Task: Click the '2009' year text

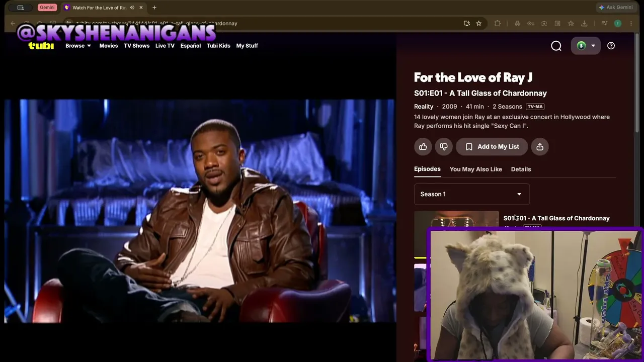Action: [449, 107]
